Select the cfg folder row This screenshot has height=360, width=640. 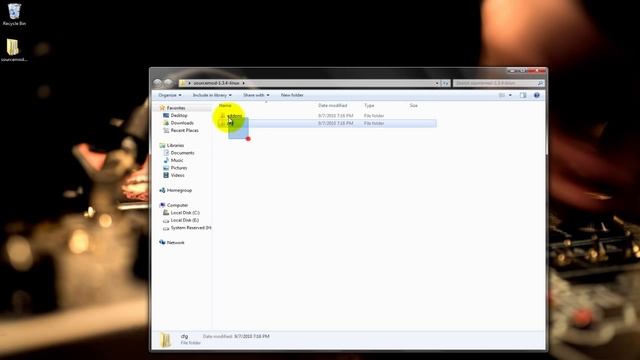[327, 123]
